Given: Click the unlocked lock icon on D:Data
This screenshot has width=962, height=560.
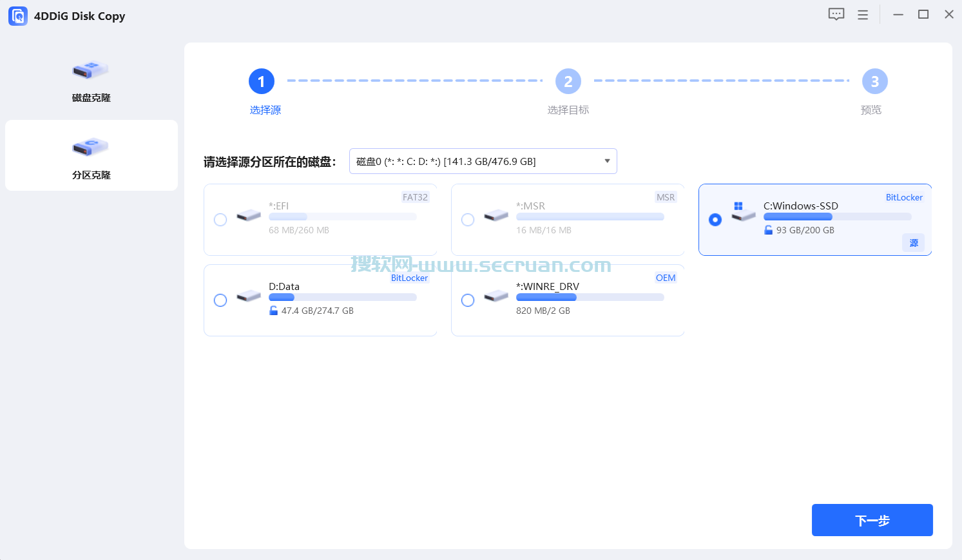Looking at the screenshot, I should [273, 311].
